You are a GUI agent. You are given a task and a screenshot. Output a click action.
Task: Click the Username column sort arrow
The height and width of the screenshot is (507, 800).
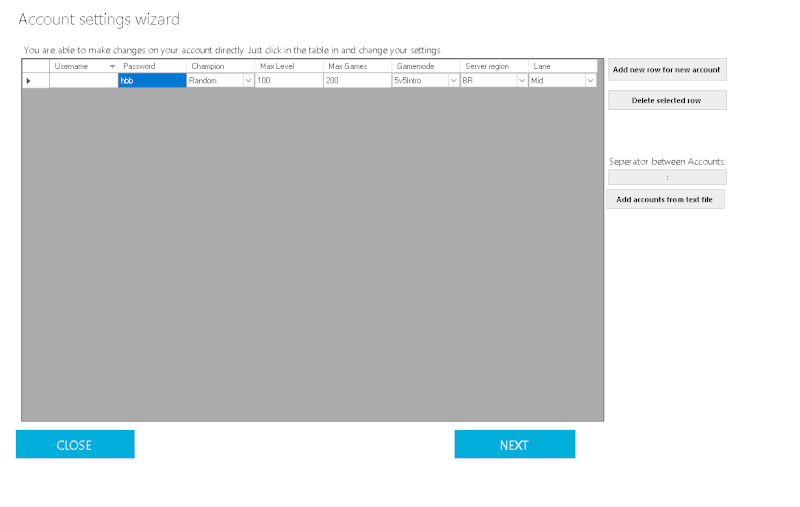(x=112, y=66)
